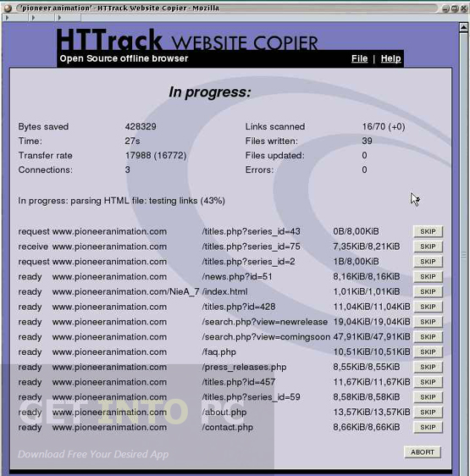This screenshot has height=476, width=470.
Task: Skip the about.php download
Action: coord(428,412)
